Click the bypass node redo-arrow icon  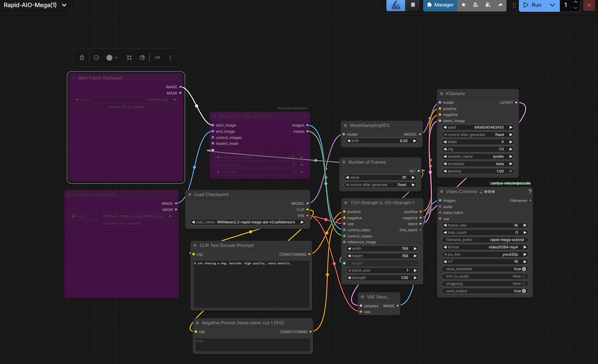click(157, 58)
